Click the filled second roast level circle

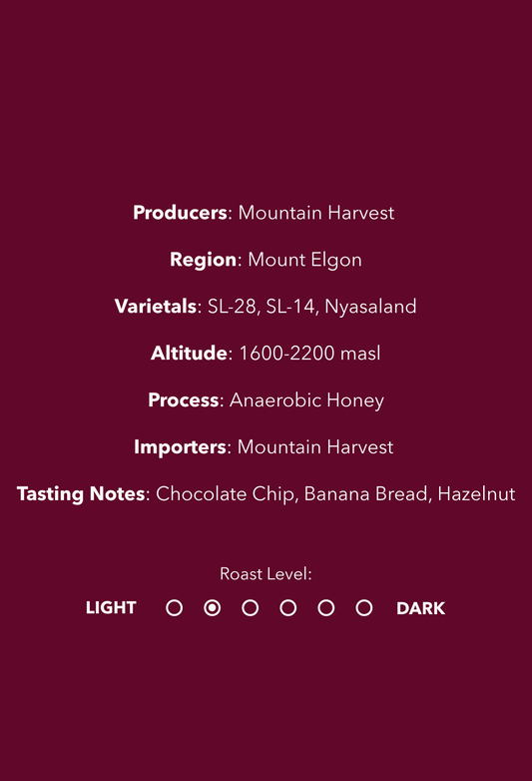tap(212, 608)
